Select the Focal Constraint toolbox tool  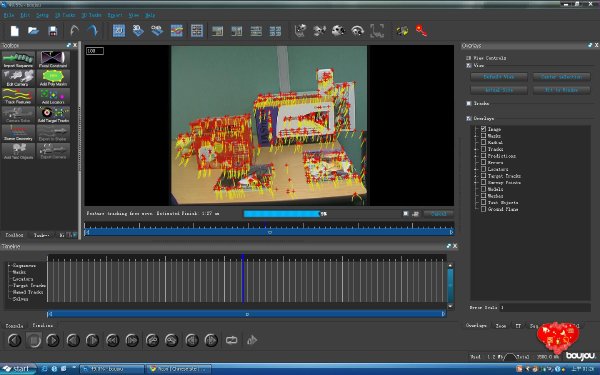pyautogui.click(x=53, y=60)
